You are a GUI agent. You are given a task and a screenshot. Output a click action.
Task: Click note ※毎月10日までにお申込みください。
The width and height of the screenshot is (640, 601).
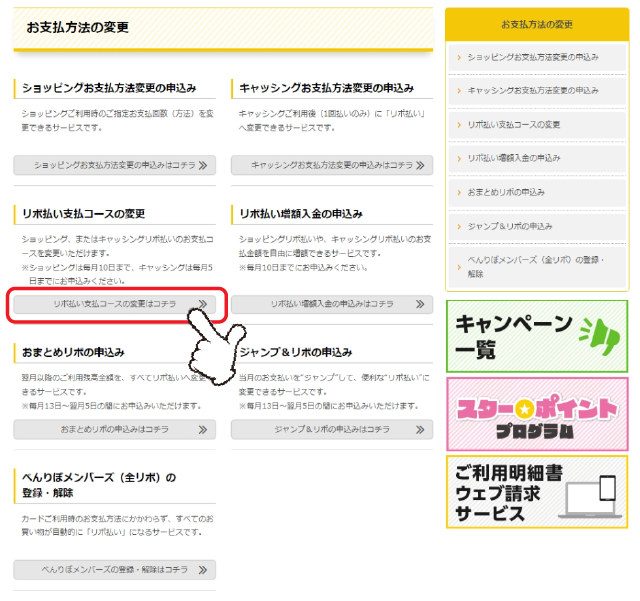(x=303, y=267)
